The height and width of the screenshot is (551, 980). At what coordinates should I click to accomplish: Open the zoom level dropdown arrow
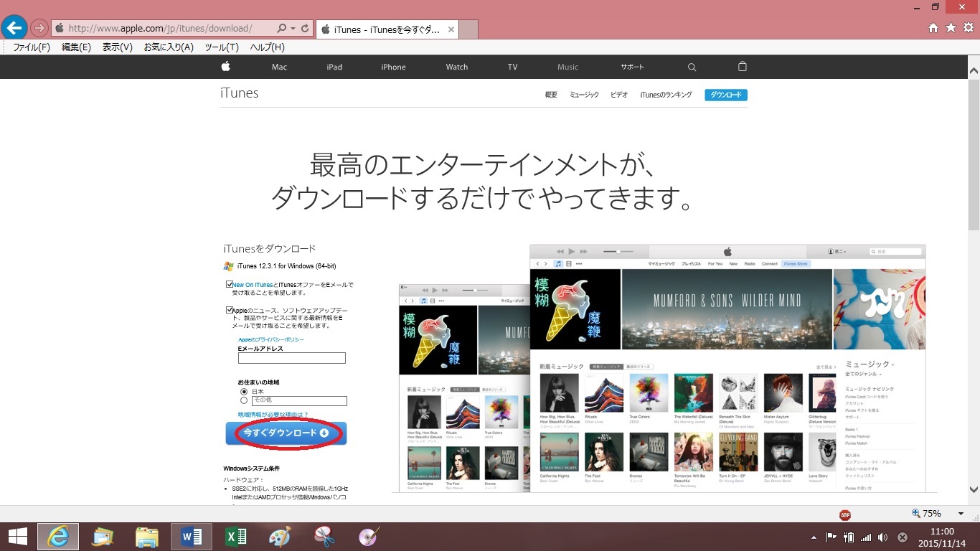(961, 514)
